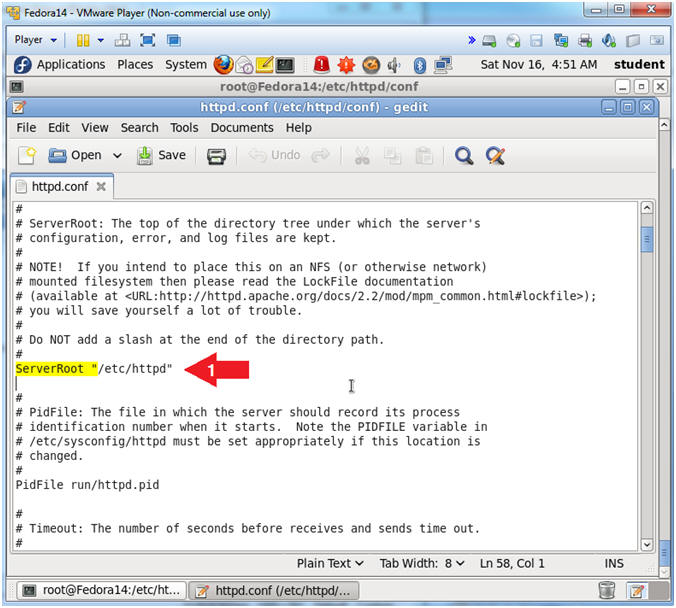Launch terminal from the panel icon
The image size is (676, 608).
pos(285,65)
